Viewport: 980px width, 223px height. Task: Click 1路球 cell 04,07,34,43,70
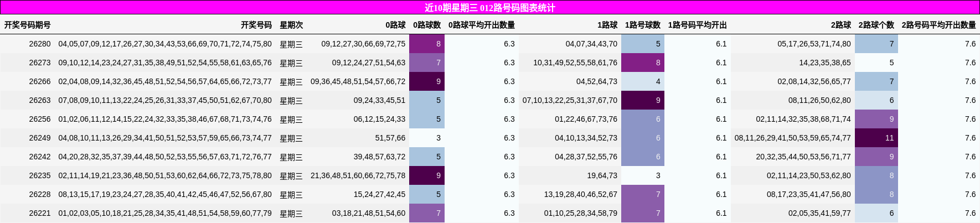coord(591,44)
